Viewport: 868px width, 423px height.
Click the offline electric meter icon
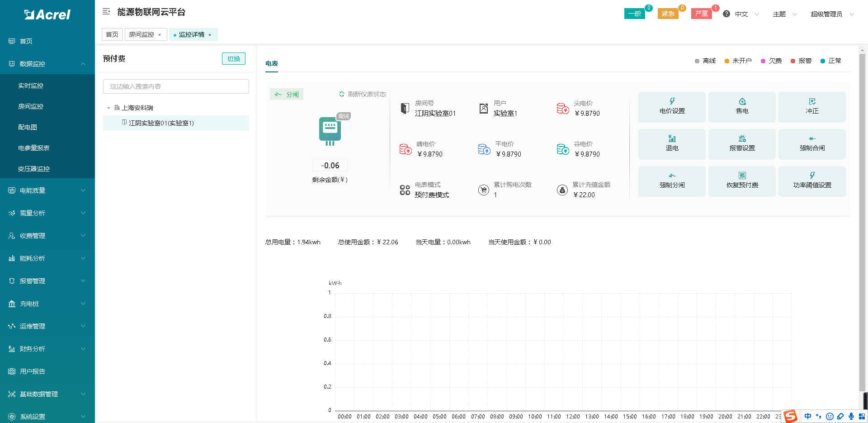330,131
